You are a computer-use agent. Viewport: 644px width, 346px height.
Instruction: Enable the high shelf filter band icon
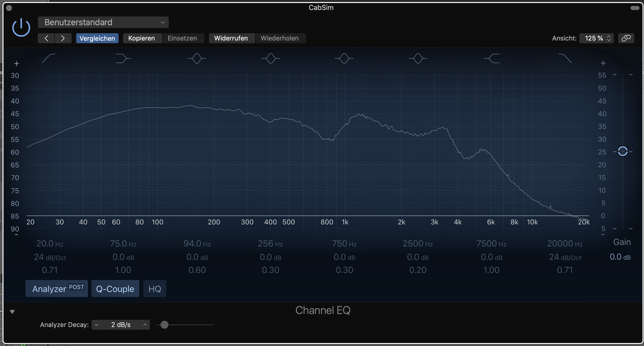(492, 58)
